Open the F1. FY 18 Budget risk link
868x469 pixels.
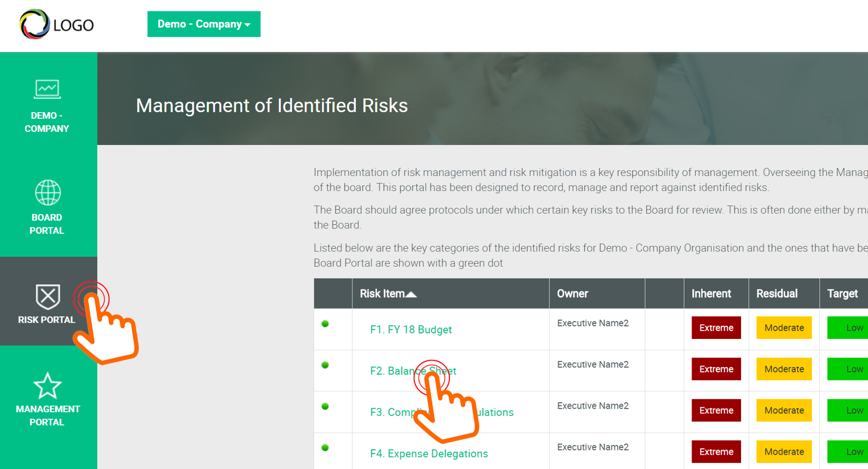[x=410, y=329]
